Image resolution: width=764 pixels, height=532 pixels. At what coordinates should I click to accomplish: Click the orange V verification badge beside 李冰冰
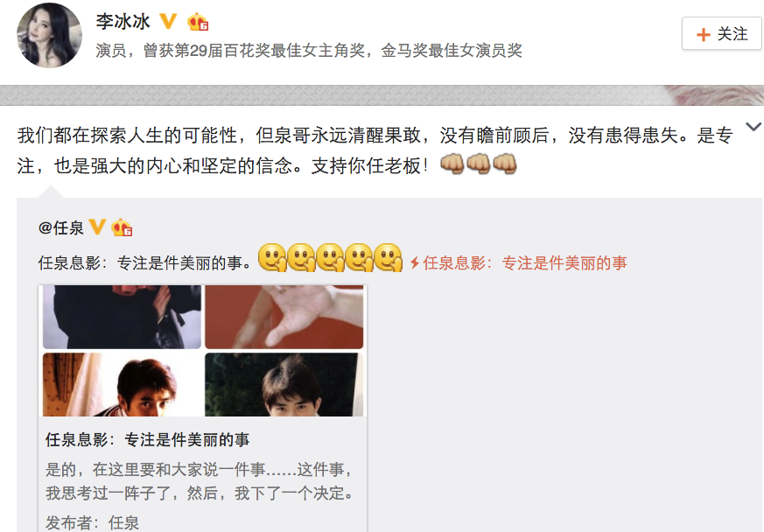pyautogui.click(x=169, y=21)
